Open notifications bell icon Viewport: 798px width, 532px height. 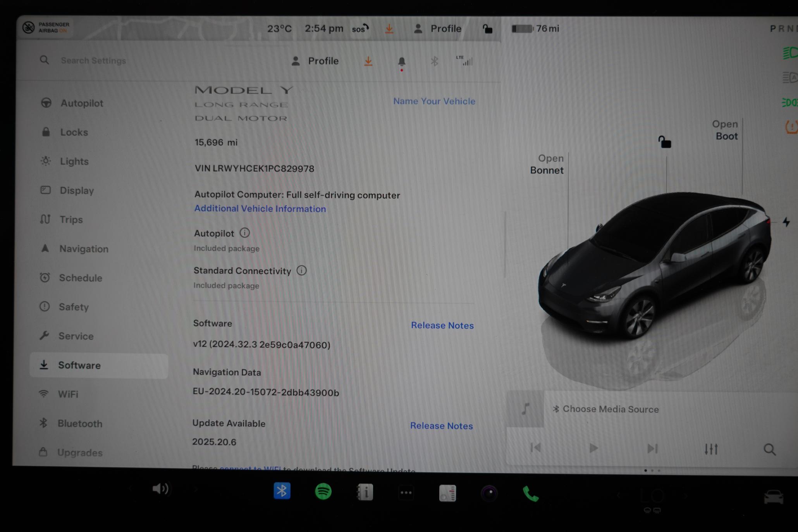pyautogui.click(x=402, y=62)
